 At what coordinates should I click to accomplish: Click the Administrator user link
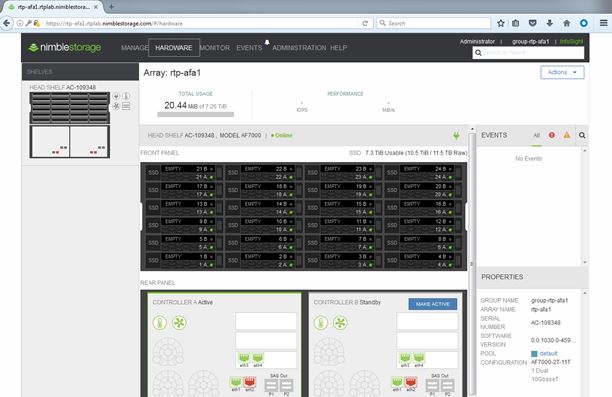pos(477,41)
